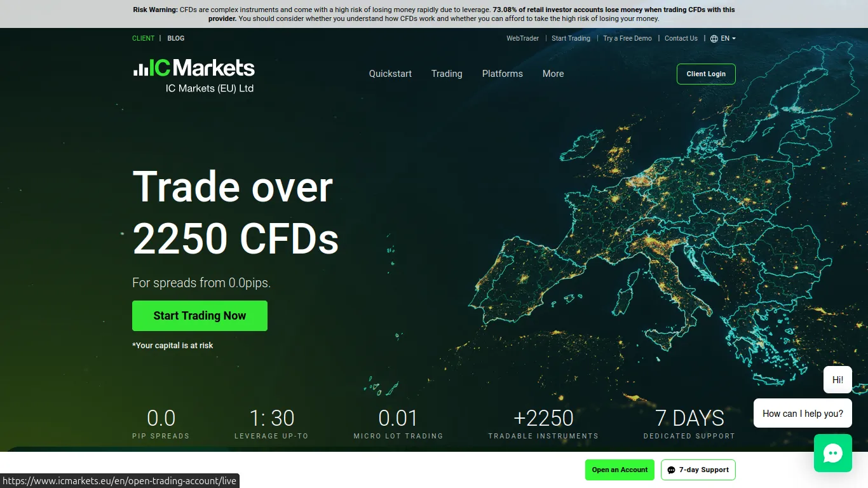Click the '1:30 LEVERAGE UP-TO' stat
Screen dimensions: 868x488
(271, 424)
